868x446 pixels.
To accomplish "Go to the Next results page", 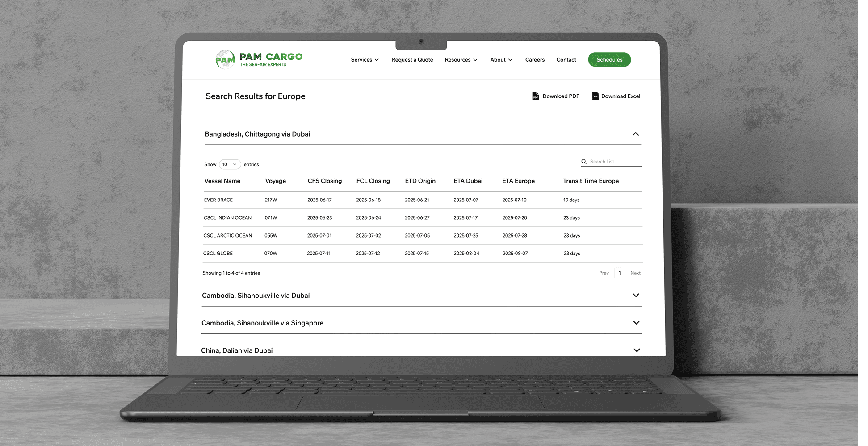I will pyautogui.click(x=635, y=273).
